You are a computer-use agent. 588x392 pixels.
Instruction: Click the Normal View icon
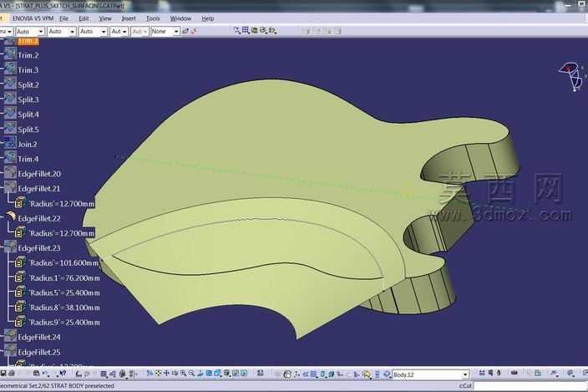point(200,374)
